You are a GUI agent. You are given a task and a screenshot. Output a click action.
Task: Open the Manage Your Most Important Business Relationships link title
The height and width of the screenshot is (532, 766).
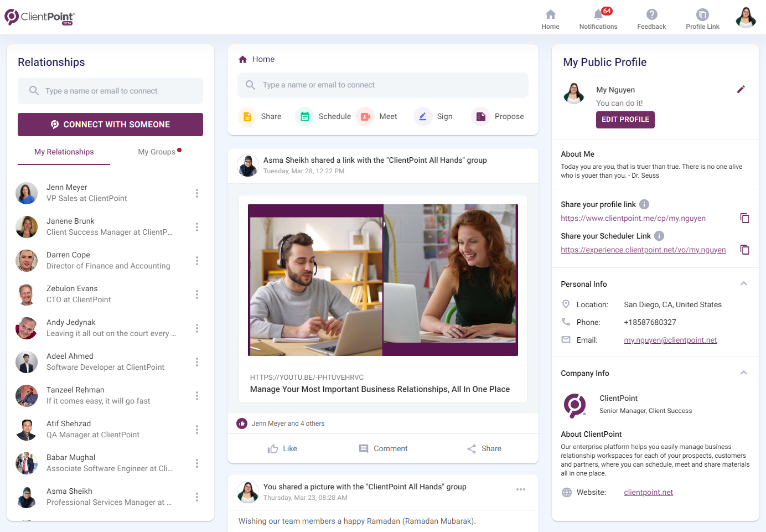380,389
